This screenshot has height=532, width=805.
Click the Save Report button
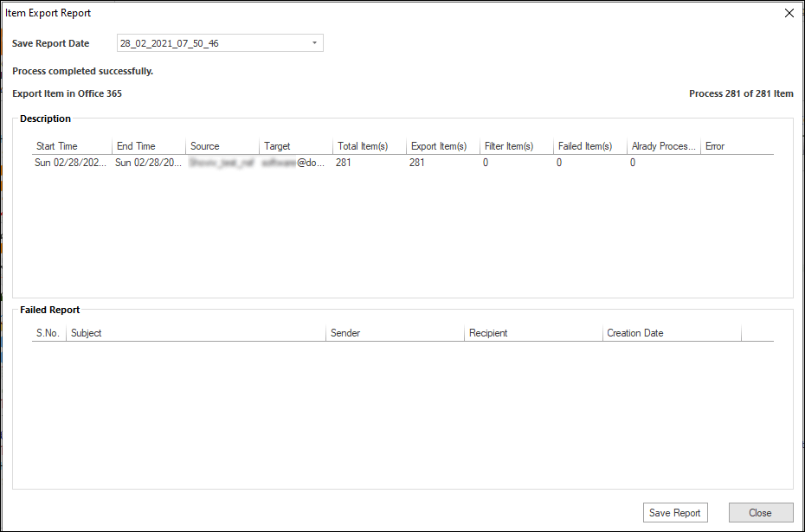pos(675,512)
